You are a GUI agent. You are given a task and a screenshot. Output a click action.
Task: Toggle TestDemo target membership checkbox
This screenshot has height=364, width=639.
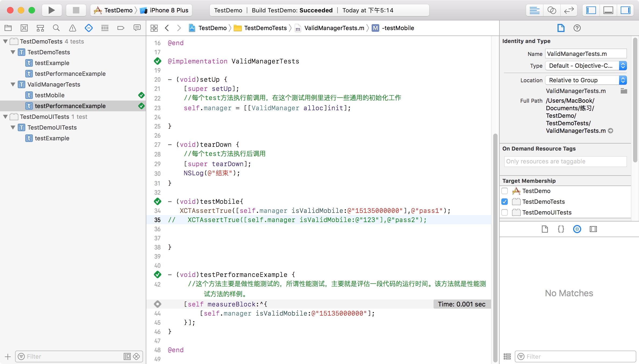pos(505,191)
